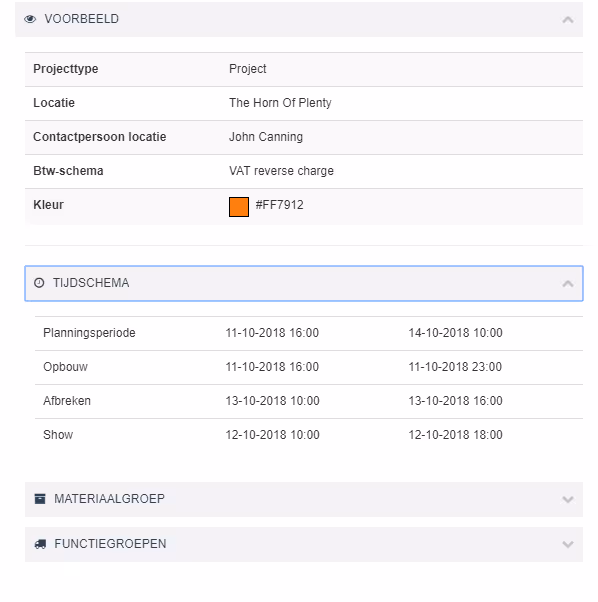Click the Afbreken row label
Screen dimensions: 598x602
coord(67,401)
